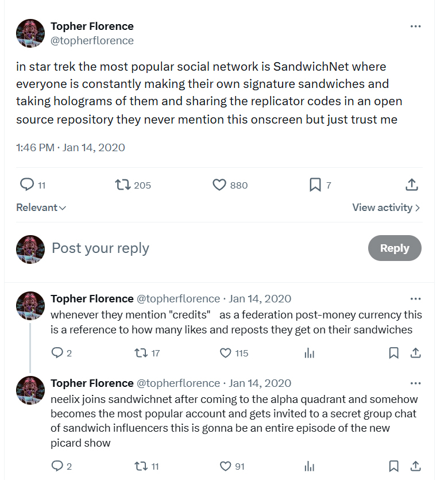Bookmark the neelix reply post
Screen dimensions: 448x480
tap(393, 466)
